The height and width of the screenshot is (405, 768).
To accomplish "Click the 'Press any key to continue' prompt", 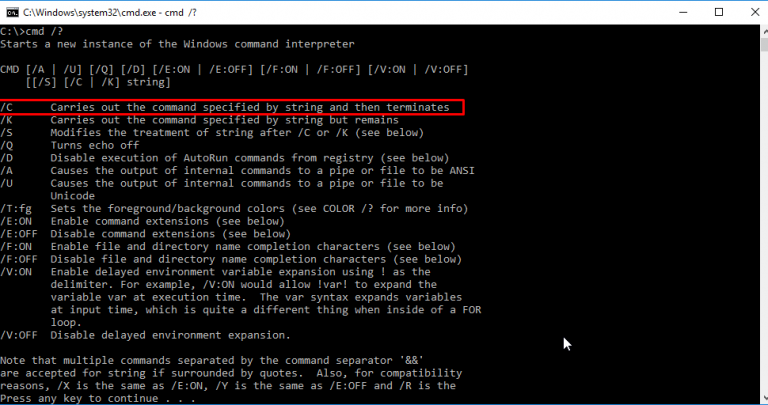I will pos(97,399).
